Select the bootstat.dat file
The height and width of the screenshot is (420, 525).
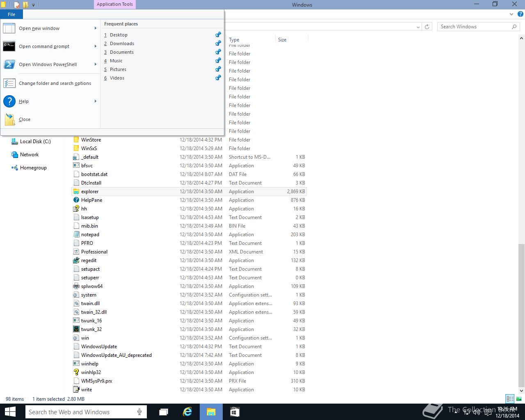94,174
